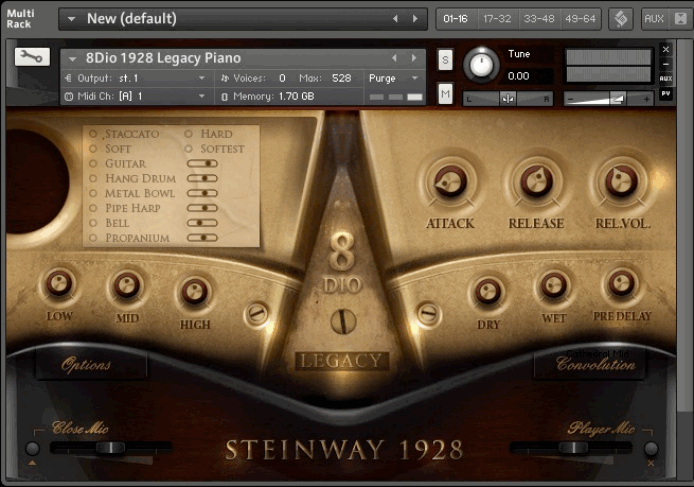Click the Release knob

pos(536,182)
